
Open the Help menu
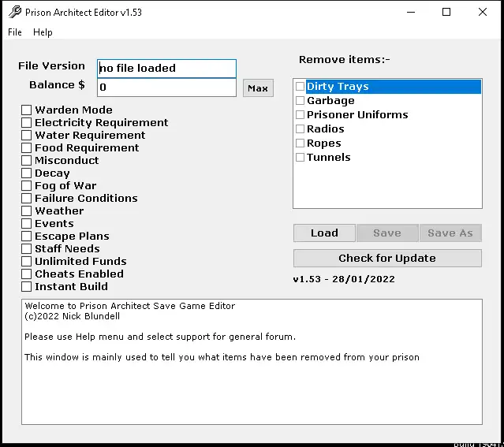point(43,32)
